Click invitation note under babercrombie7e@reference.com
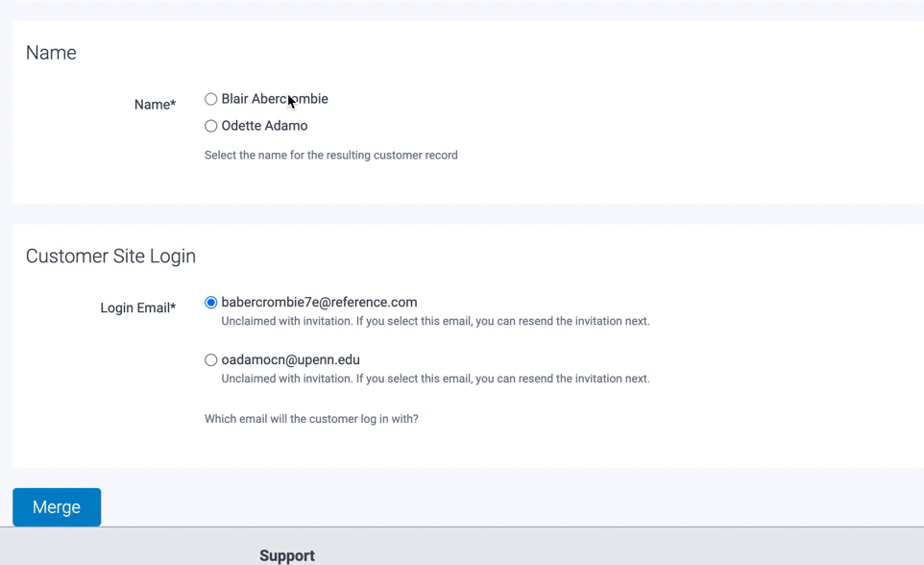This screenshot has height=565, width=924. click(x=435, y=321)
